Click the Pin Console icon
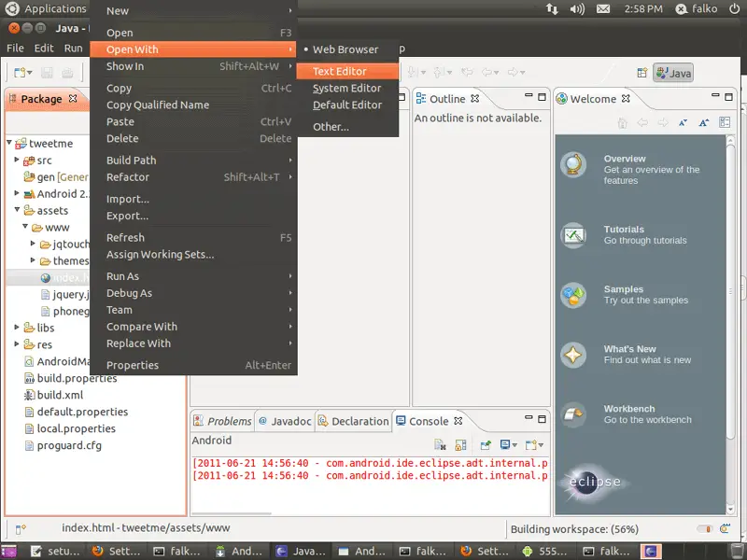This screenshot has width=747, height=560. (x=486, y=445)
